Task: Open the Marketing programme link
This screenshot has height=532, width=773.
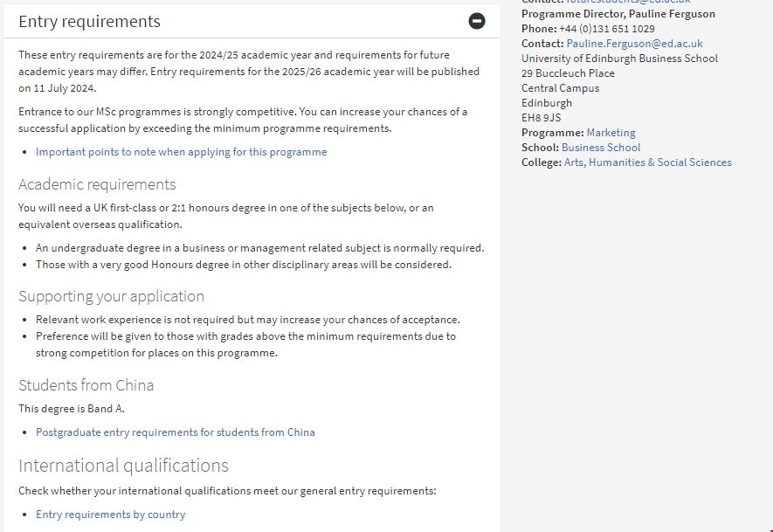Action: point(611,132)
